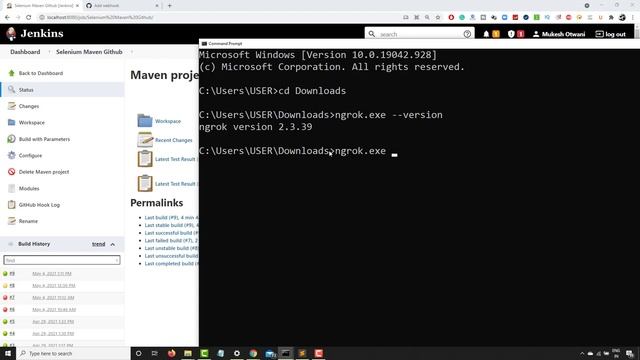The width and height of the screenshot is (640, 360).
Task: Open build #5 in Build History
Action: point(12,322)
